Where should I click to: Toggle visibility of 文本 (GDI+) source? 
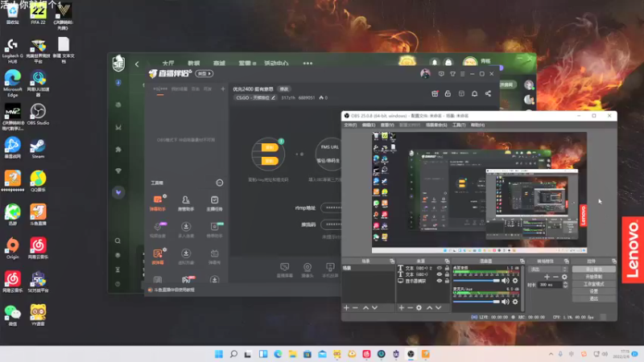[439, 274]
